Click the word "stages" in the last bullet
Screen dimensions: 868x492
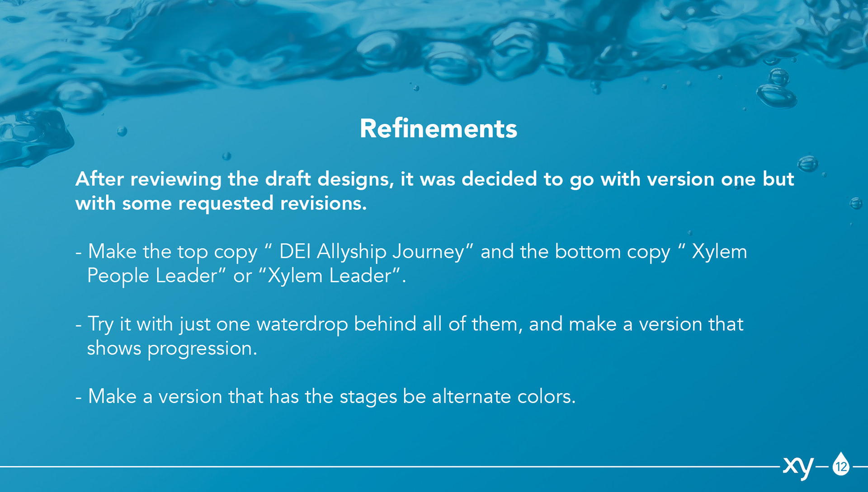tap(368, 398)
